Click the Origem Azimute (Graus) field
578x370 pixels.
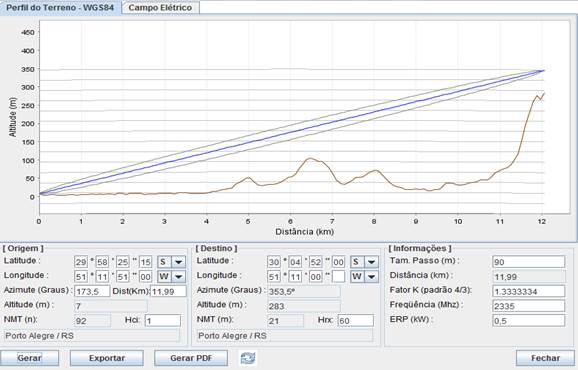click(x=92, y=291)
